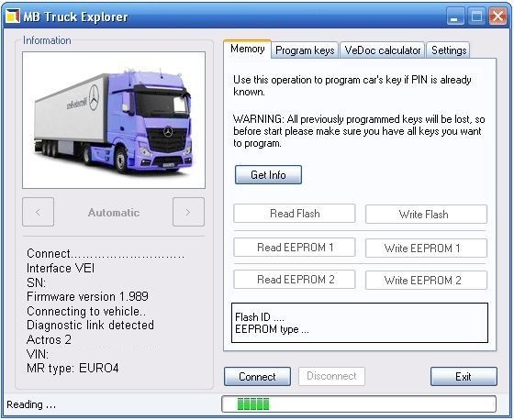Maximize the MB Truck Explorer window
This screenshot has height=420, width=514.
(476, 17)
